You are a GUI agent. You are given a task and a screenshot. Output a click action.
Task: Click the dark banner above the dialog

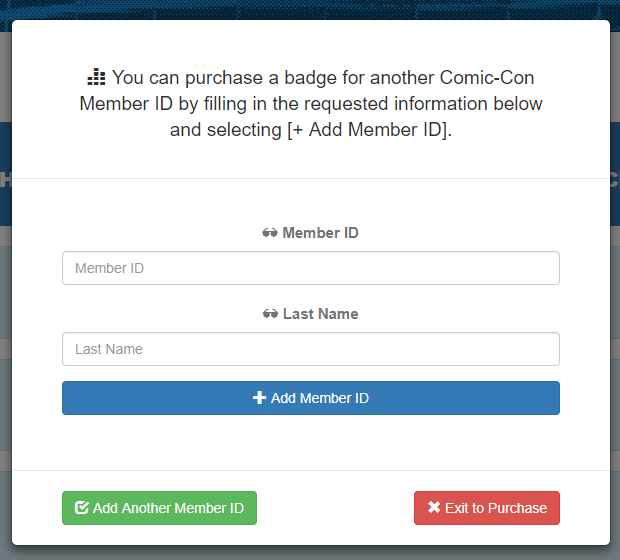click(310, 9)
